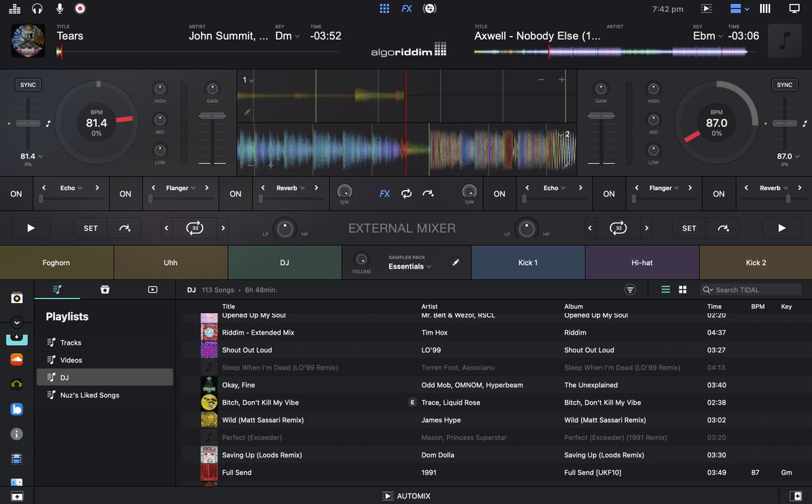Click the AUTOMIX button

(406, 496)
